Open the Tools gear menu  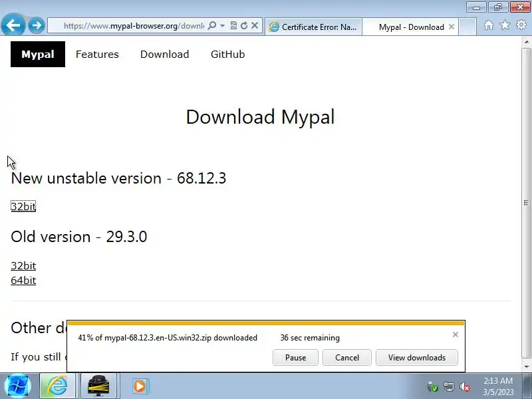(x=521, y=25)
